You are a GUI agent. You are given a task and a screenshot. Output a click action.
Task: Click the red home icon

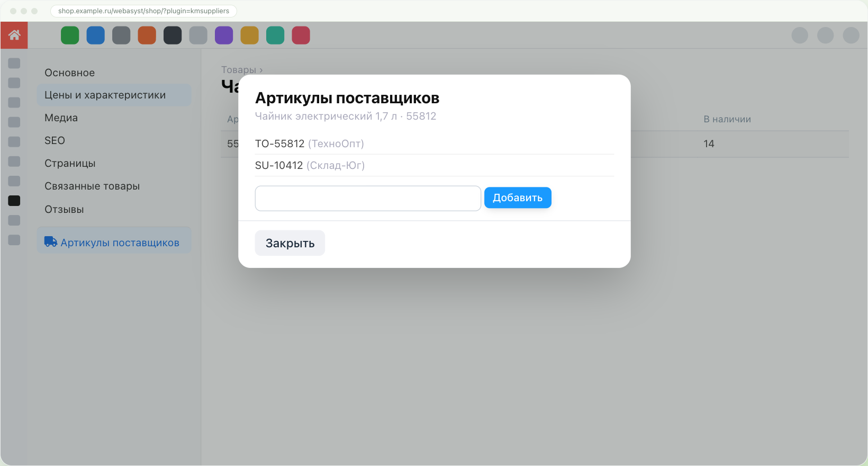tap(14, 35)
